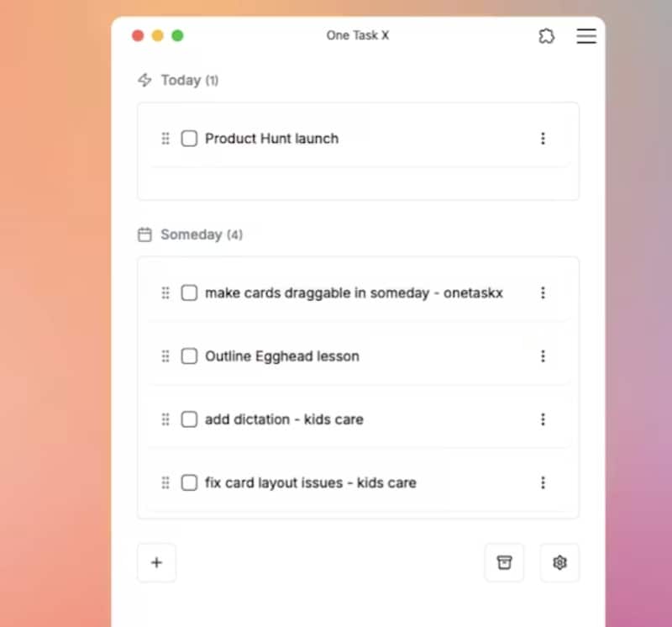Grab drag handle of Product Hunt launch
This screenshot has width=672, height=627.
pyautogui.click(x=165, y=139)
